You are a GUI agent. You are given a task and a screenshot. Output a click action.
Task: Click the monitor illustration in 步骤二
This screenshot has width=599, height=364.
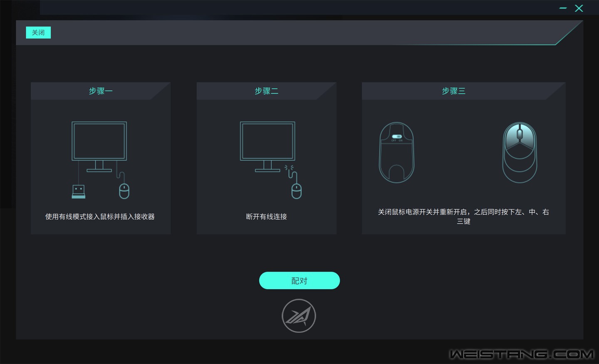tap(267, 141)
